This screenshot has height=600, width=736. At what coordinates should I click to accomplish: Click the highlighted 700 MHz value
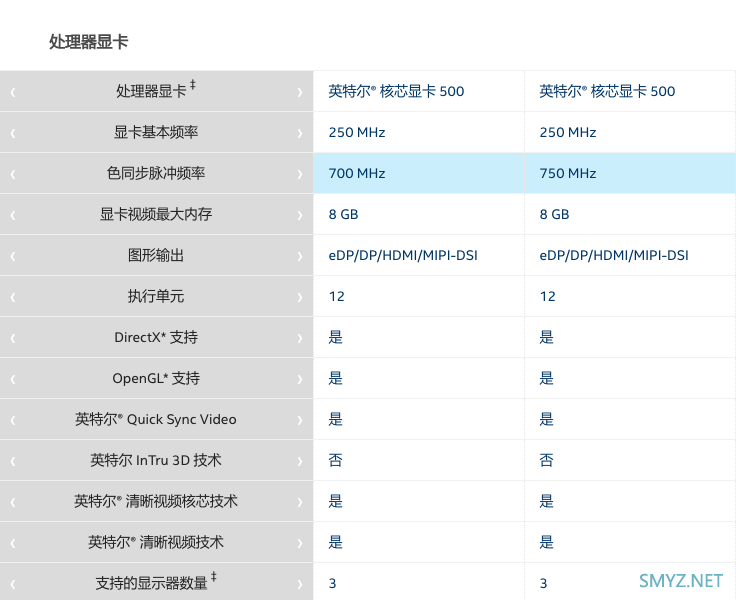pos(357,173)
